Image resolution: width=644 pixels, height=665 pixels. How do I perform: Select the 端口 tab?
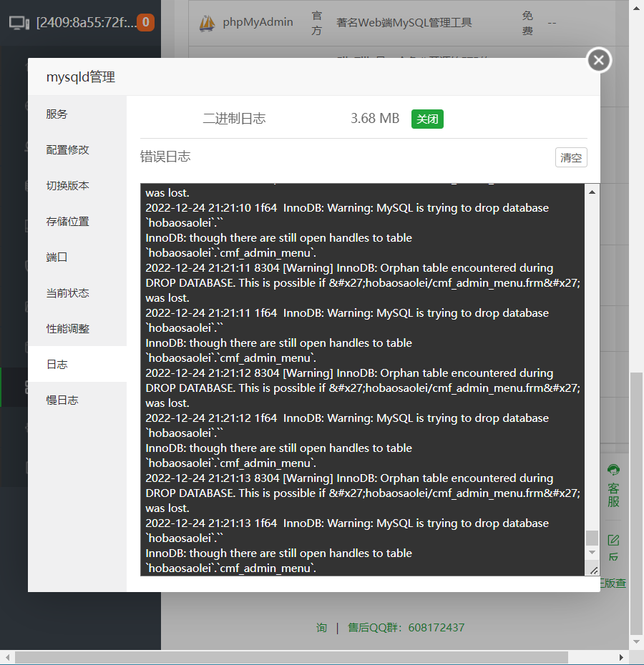(77, 257)
